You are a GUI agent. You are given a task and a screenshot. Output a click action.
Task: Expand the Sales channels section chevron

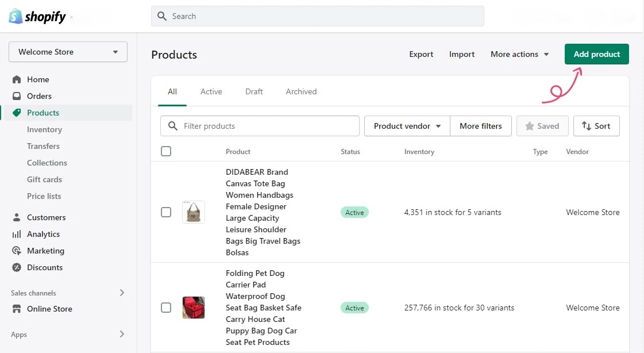click(122, 293)
